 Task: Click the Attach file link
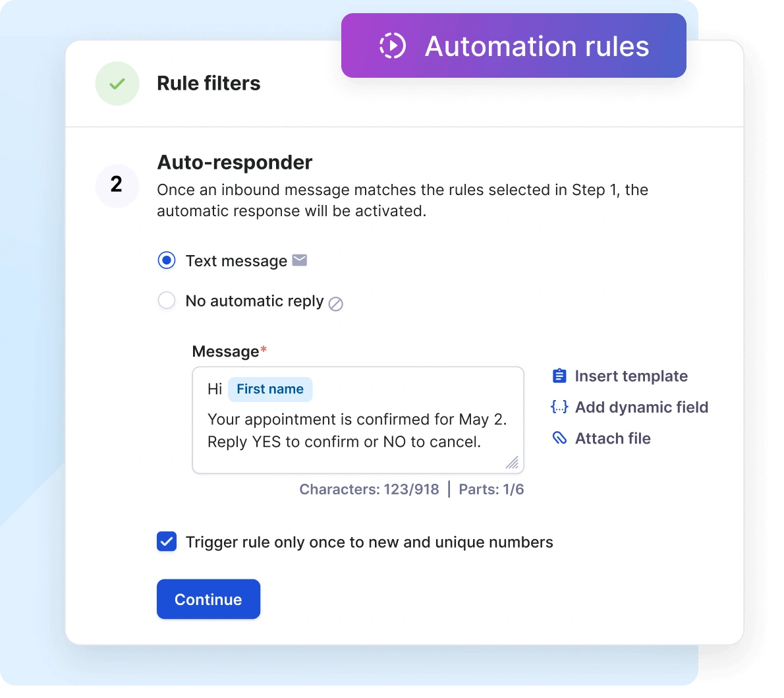613,438
